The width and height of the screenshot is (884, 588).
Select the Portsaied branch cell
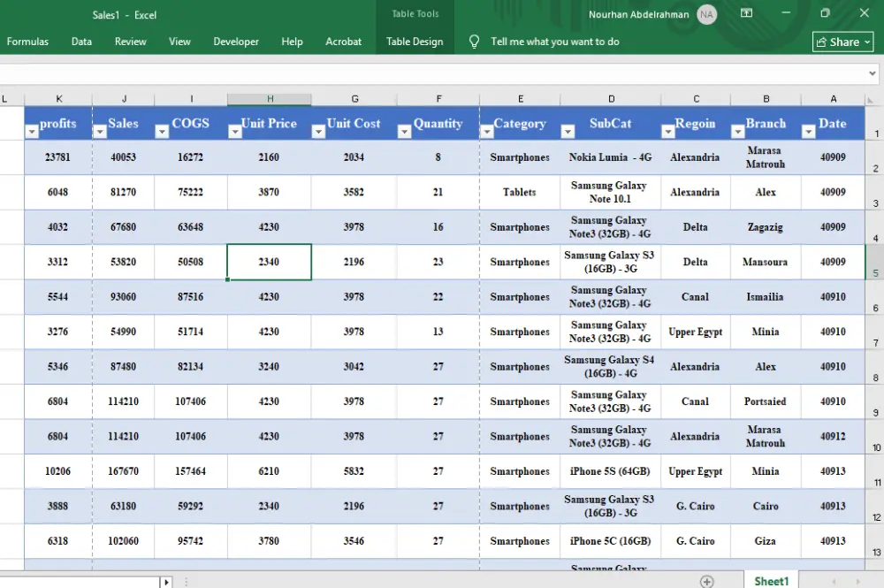766,401
